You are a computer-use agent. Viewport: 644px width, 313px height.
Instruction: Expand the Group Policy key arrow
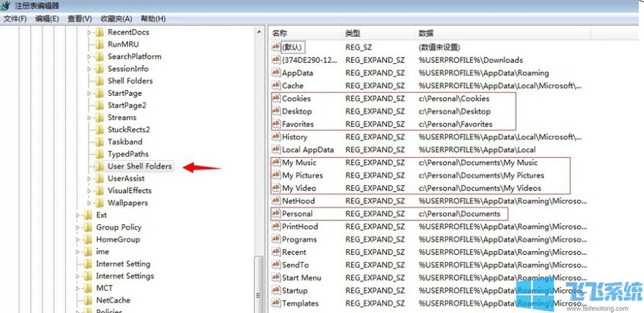coord(77,228)
